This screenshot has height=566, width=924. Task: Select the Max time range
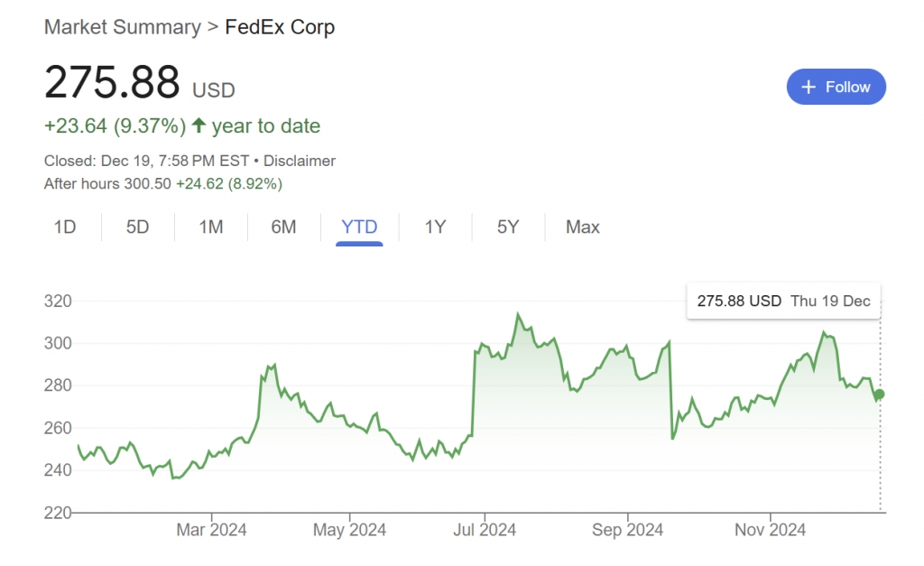582,227
